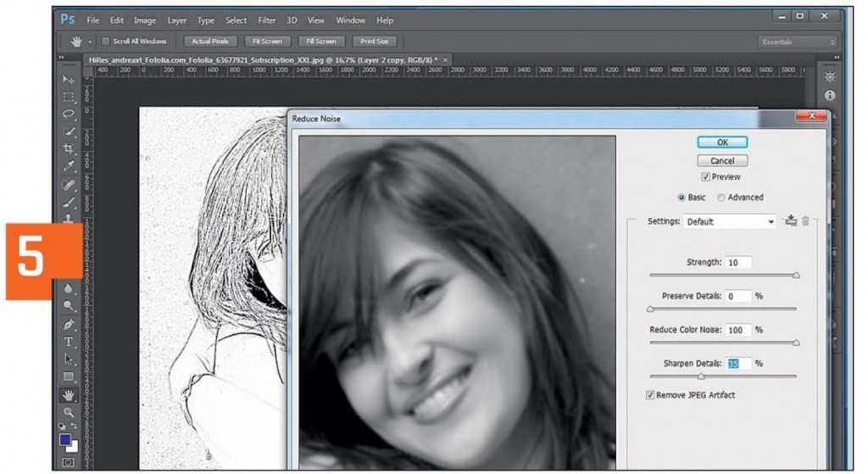Select the Crop tool
The height and width of the screenshot is (474, 868).
click(69, 148)
